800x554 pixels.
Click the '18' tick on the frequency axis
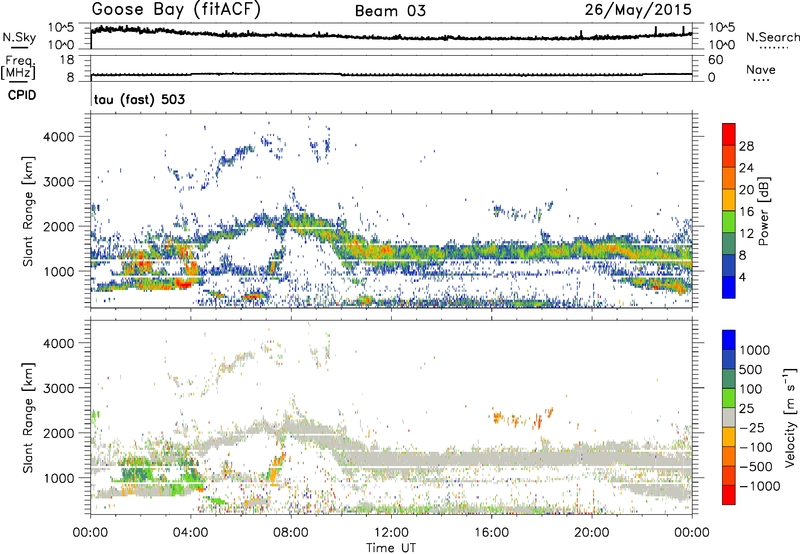tap(67, 60)
